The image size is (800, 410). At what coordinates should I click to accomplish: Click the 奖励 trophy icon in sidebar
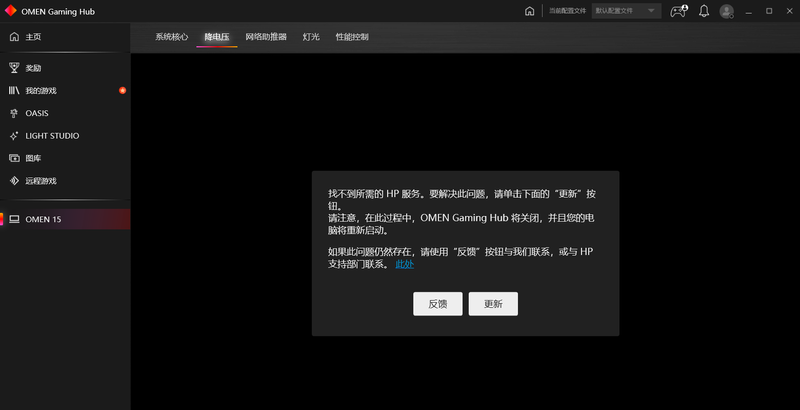coord(14,68)
